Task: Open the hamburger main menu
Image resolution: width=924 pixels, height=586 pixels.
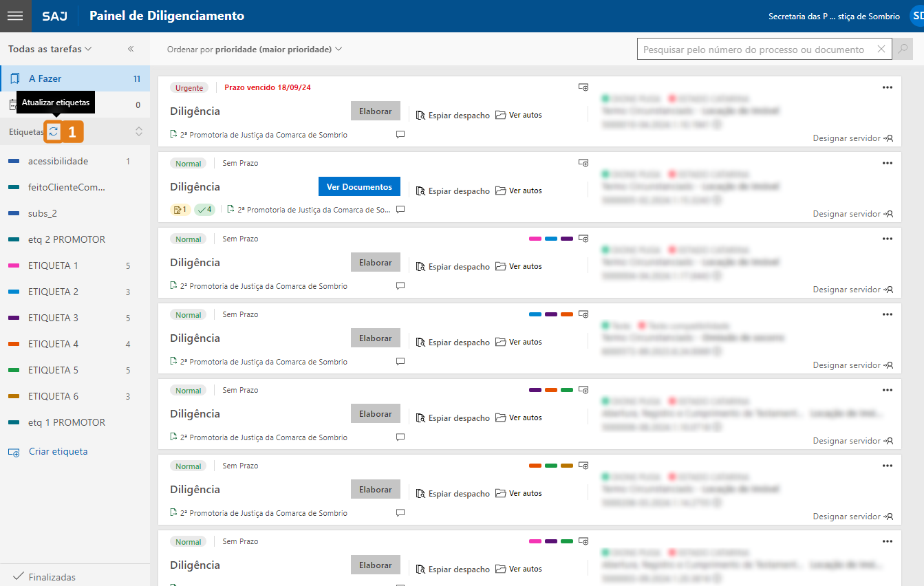Action: (x=15, y=16)
